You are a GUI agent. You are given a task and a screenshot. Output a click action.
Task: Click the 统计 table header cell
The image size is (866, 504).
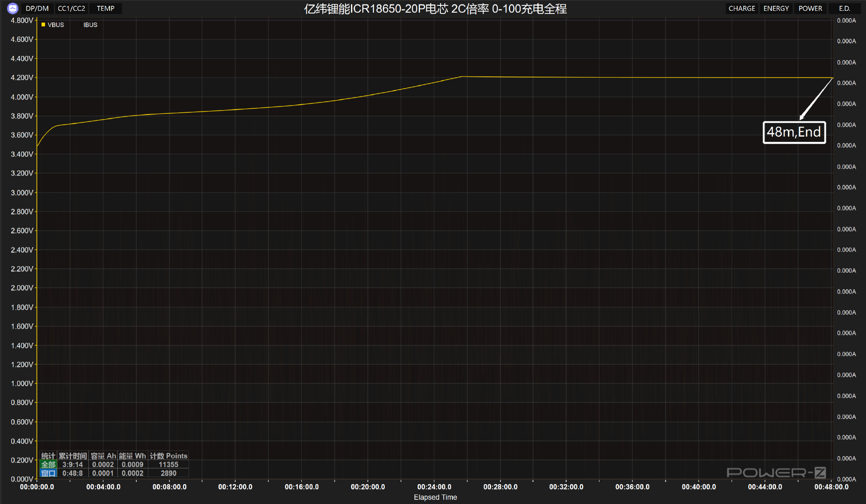(48, 456)
